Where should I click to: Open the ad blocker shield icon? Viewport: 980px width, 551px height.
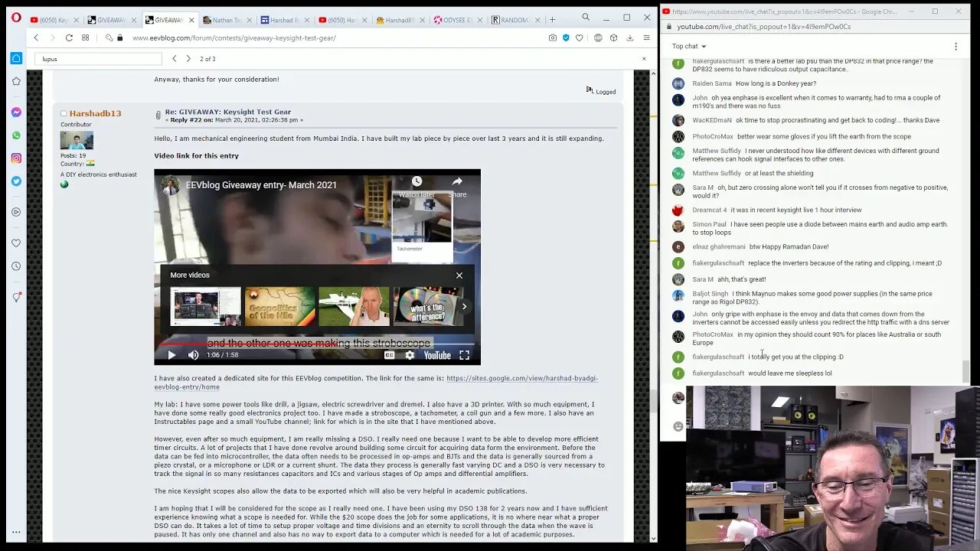pyautogui.click(x=566, y=37)
